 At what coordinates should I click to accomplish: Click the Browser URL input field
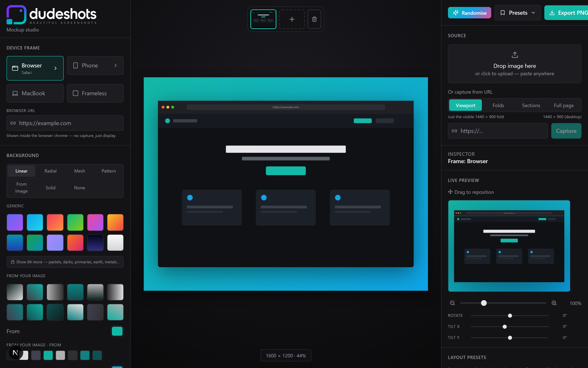coord(65,123)
